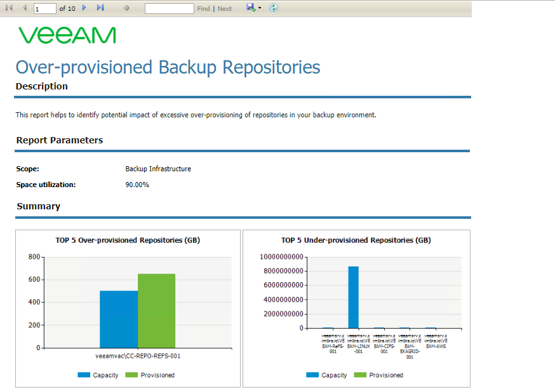Go to previous report page
This screenshot has height=392, width=555.
(24, 8)
